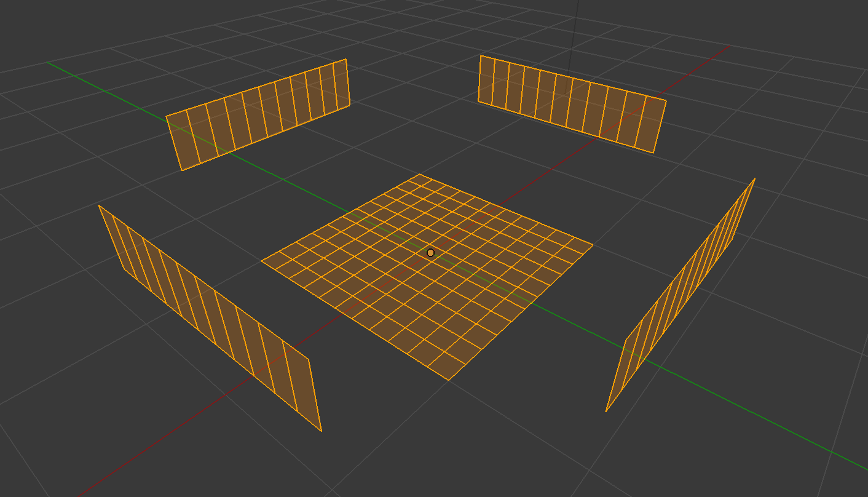Click top-left corner of the front-left wall
868x497 pixels.
click(x=99, y=205)
